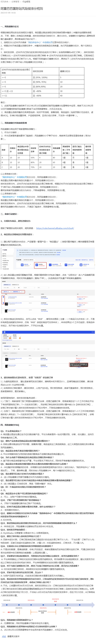Click merchant A's 50% on-time rate cell
This screenshot has height=644, width=96.
34,158
